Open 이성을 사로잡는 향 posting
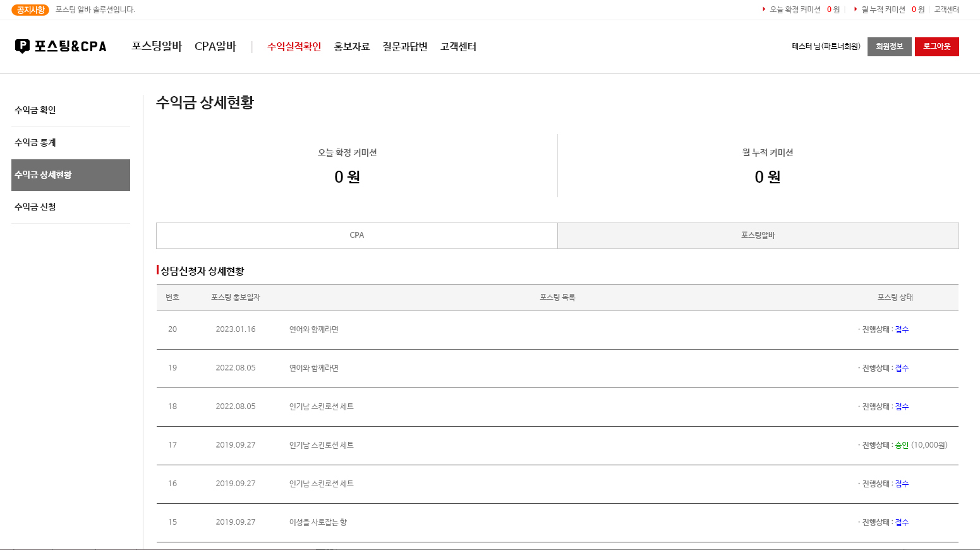Viewport: 980px width, 550px height. click(318, 522)
